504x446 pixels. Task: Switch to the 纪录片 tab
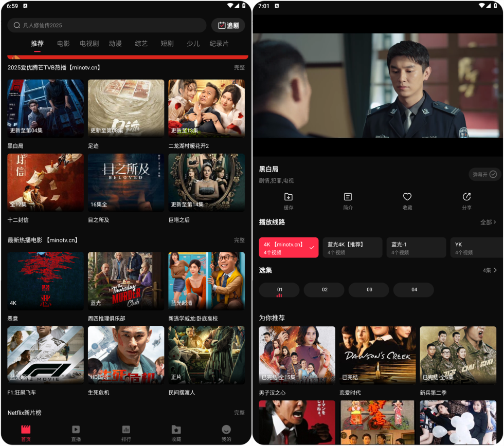(219, 44)
